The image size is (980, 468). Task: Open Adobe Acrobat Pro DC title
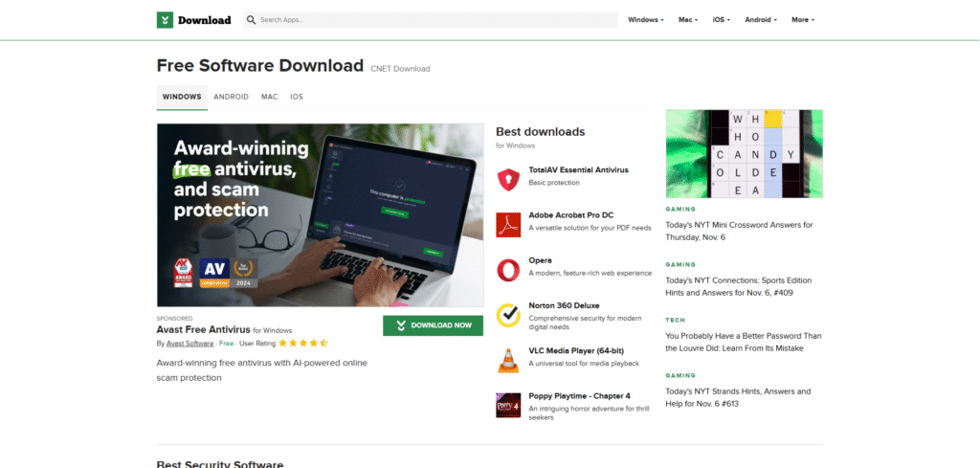tap(571, 215)
